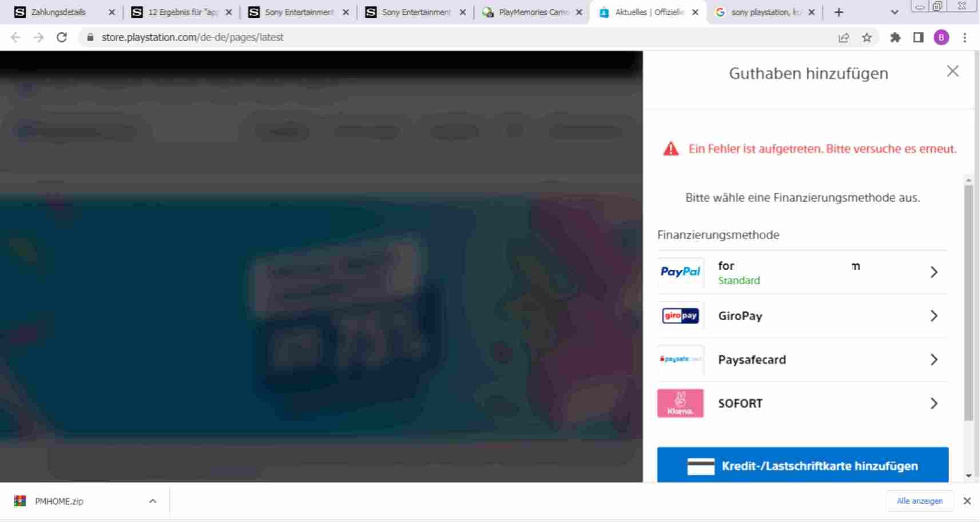Screen dimensions: 980x522
Task: Open GiroPay payment method chevron
Action: pos(934,316)
